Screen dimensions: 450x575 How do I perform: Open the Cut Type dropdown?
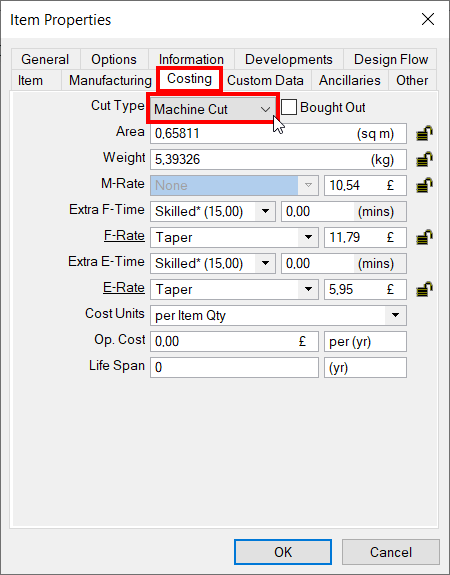point(213,109)
